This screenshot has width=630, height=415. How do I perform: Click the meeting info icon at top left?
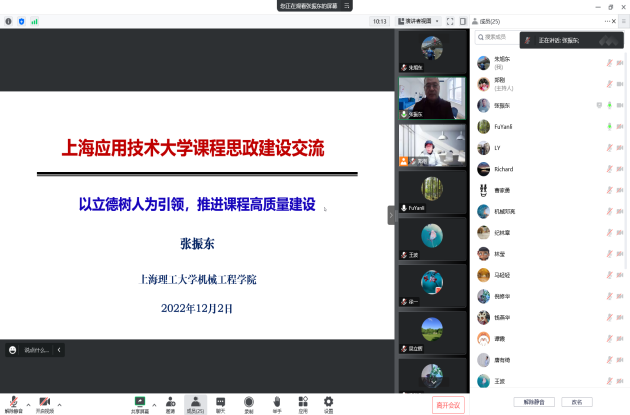[x=8, y=21]
